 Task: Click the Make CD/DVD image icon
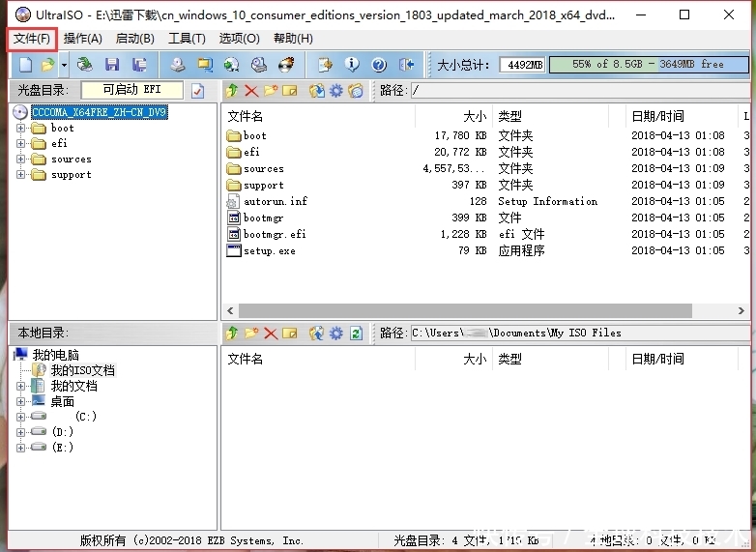coord(178,64)
